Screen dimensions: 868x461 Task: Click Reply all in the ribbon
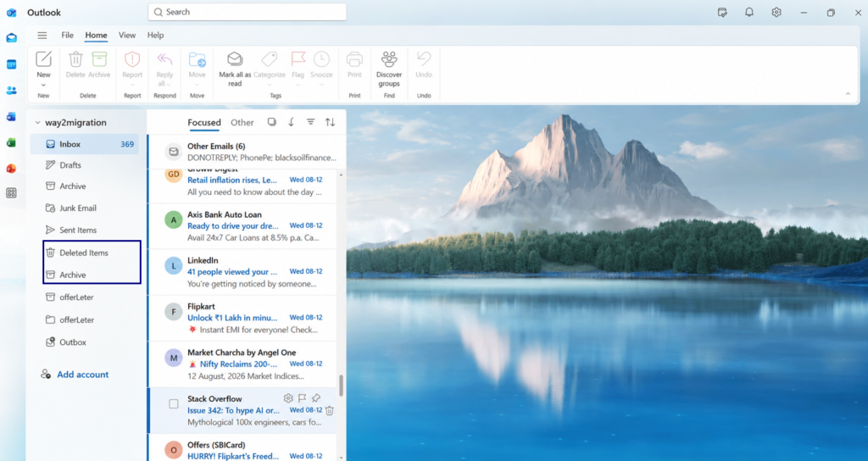(x=164, y=69)
